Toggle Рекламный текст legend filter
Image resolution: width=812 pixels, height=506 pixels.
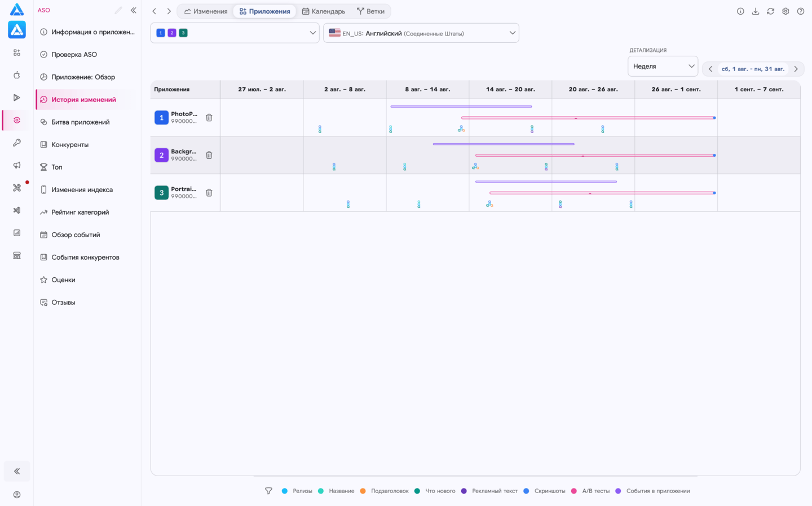[x=489, y=491]
